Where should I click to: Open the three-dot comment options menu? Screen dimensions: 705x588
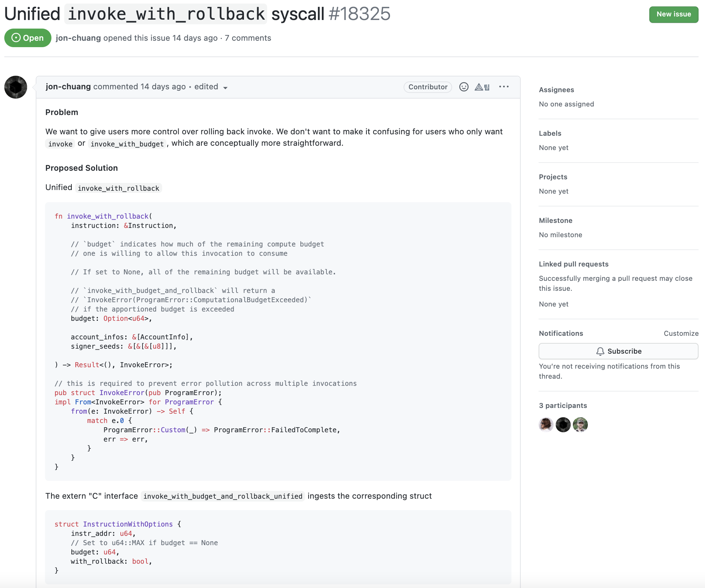504,87
